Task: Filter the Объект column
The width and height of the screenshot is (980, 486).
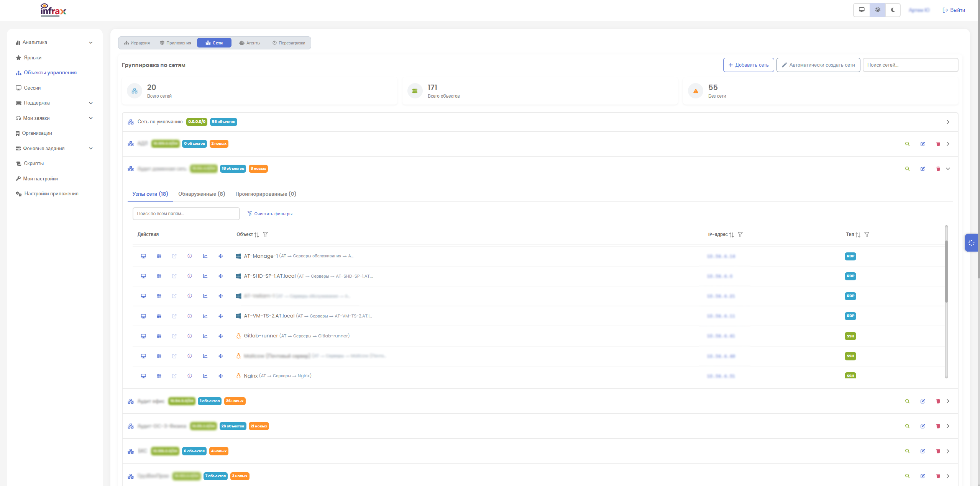Action: point(265,235)
